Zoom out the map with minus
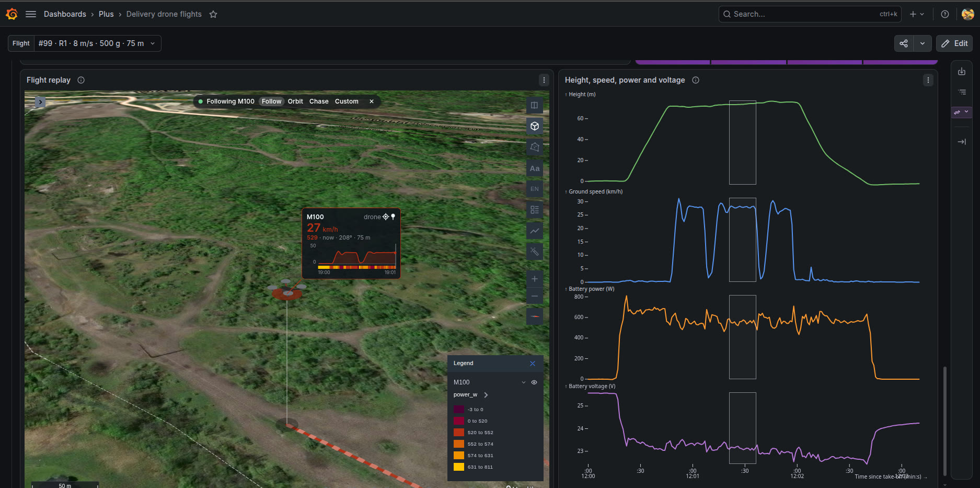Image resolution: width=980 pixels, height=488 pixels. (x=534, y=296)
